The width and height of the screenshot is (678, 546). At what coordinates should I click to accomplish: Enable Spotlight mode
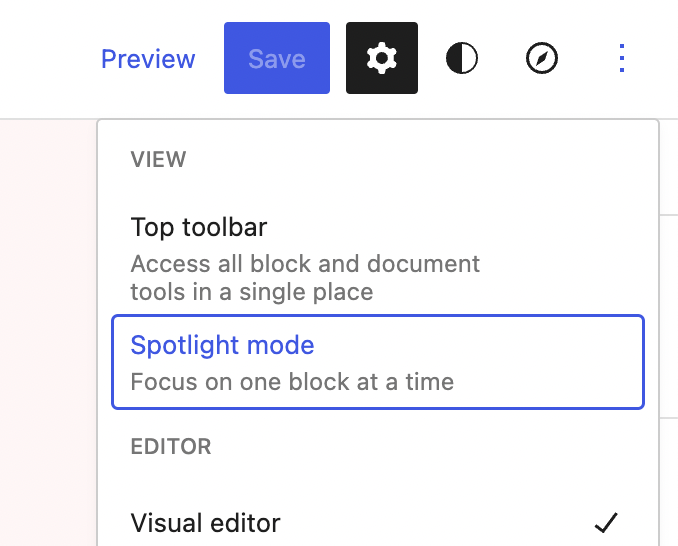point(378,362)
